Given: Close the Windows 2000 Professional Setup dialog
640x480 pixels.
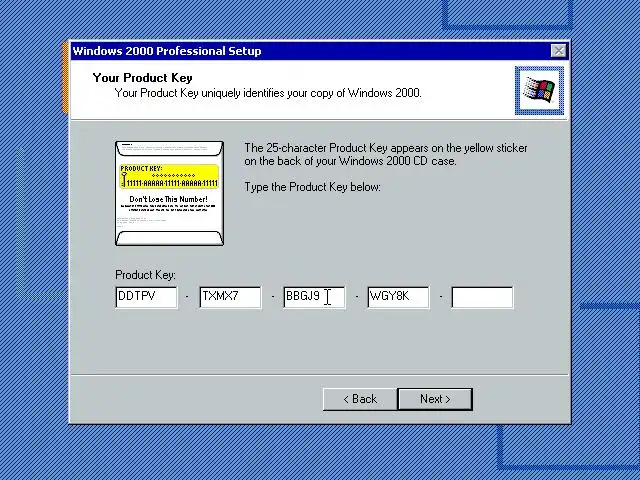Looking at the screenshot, I should pyautogui.click(x=558, y=51).
